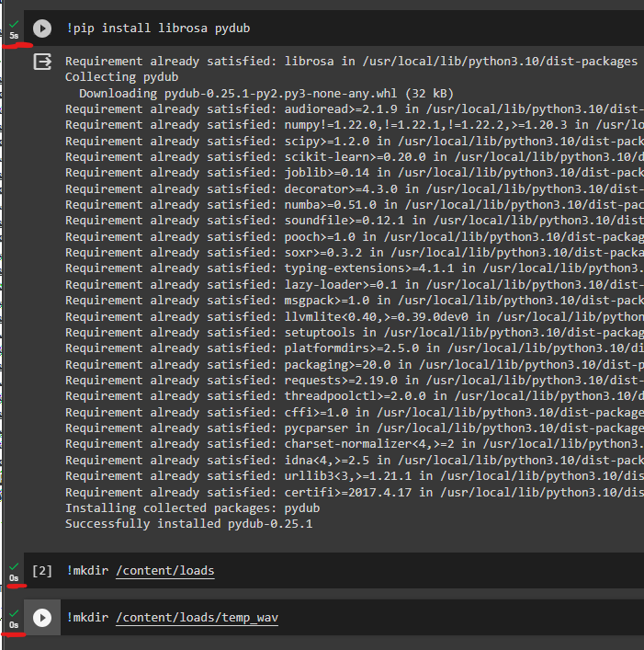Open the /content/loads/temp_wav path link
This screenshot has height=650, width=644.
coord(197,618)
